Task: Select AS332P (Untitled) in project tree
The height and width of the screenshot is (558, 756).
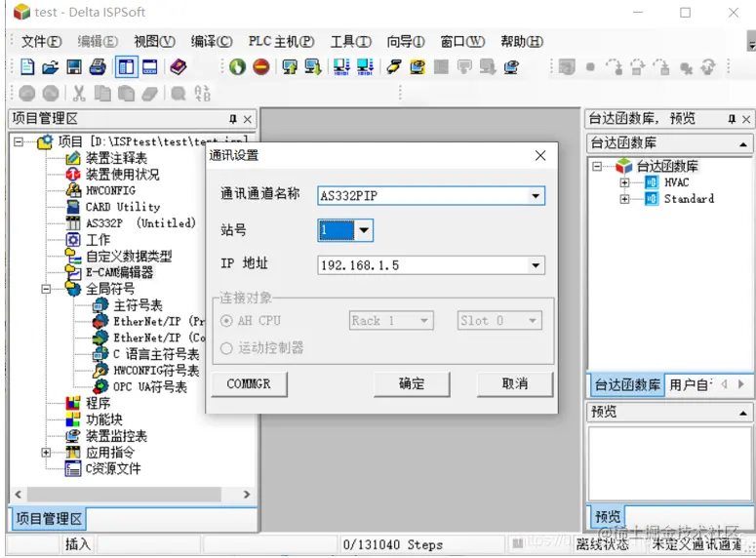Action: [140, 223]
